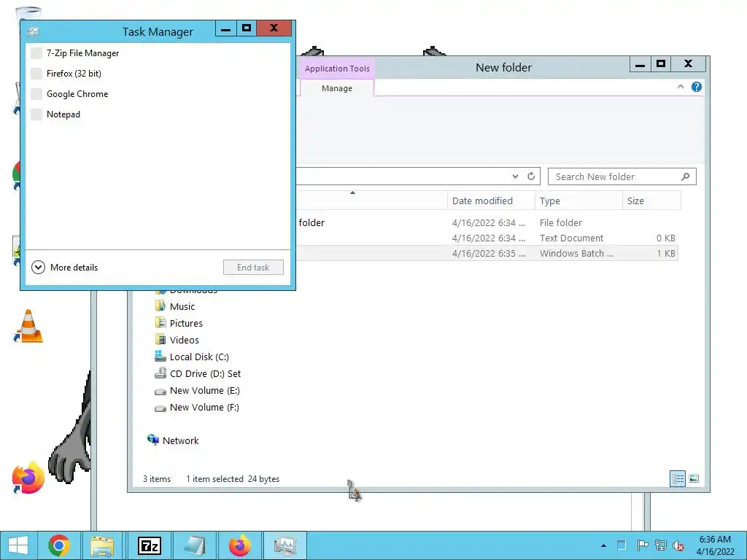Maximize the Task Manager window

point(247,28)
